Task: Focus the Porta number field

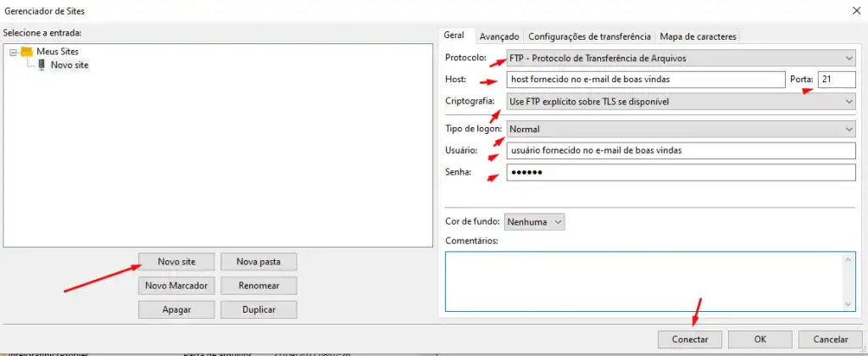Action: (x=836, y=80)
